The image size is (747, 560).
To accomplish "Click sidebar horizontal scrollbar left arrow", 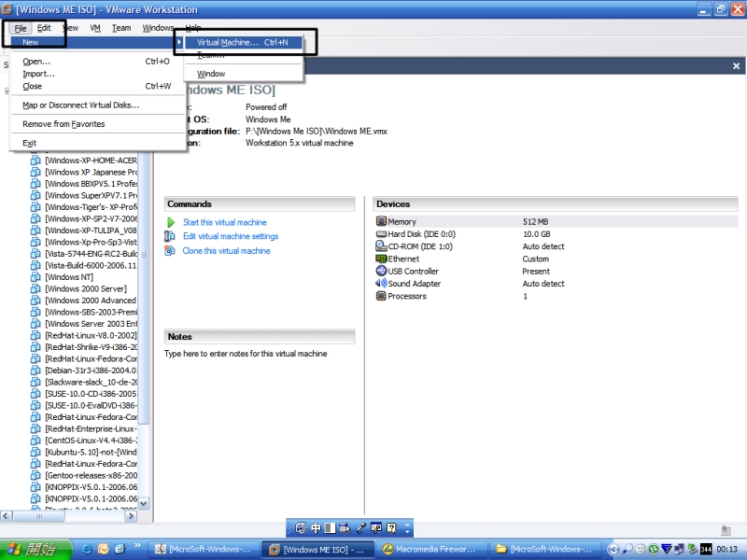I will (7, 516).
